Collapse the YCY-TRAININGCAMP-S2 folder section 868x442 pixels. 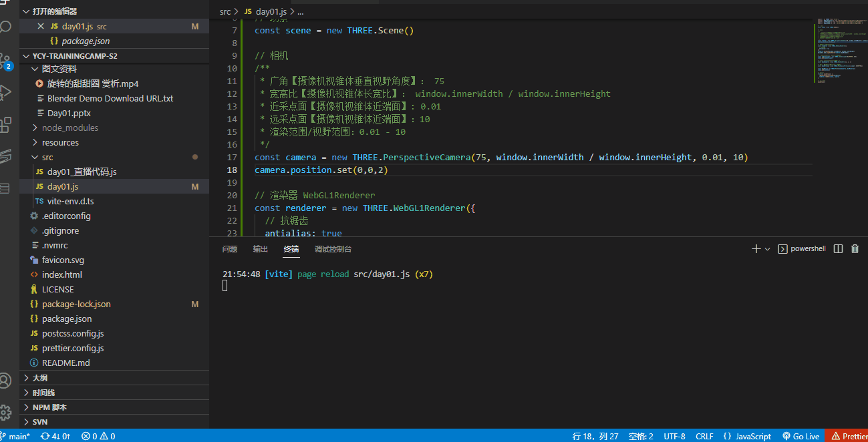coord(114,56)
